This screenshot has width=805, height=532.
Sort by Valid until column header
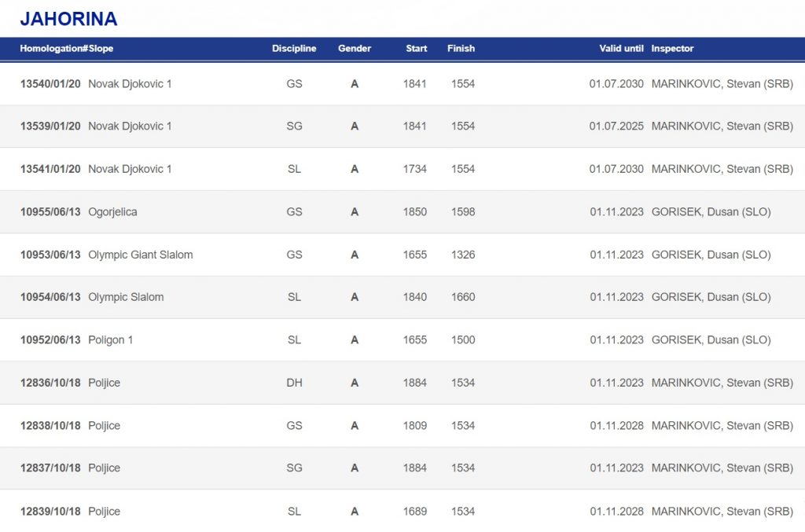point(621,49)
